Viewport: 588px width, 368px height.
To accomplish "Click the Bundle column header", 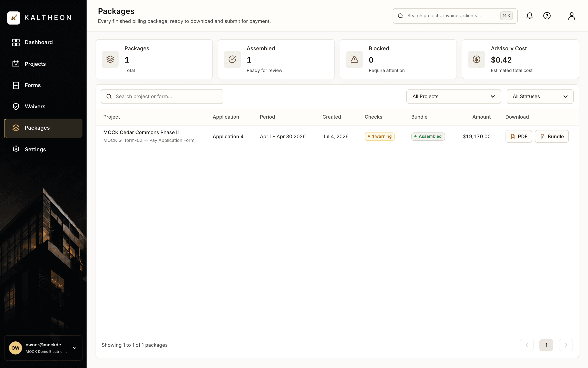I will [419, 117].
